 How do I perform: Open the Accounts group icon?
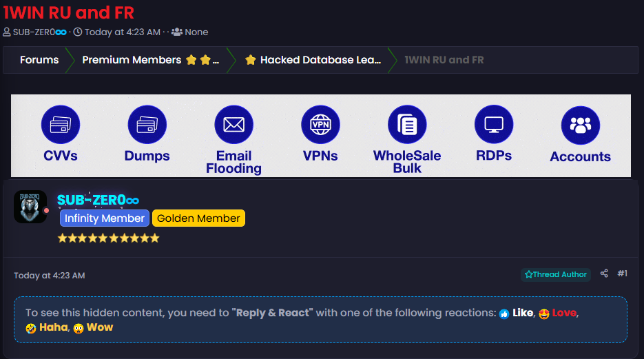581,125
